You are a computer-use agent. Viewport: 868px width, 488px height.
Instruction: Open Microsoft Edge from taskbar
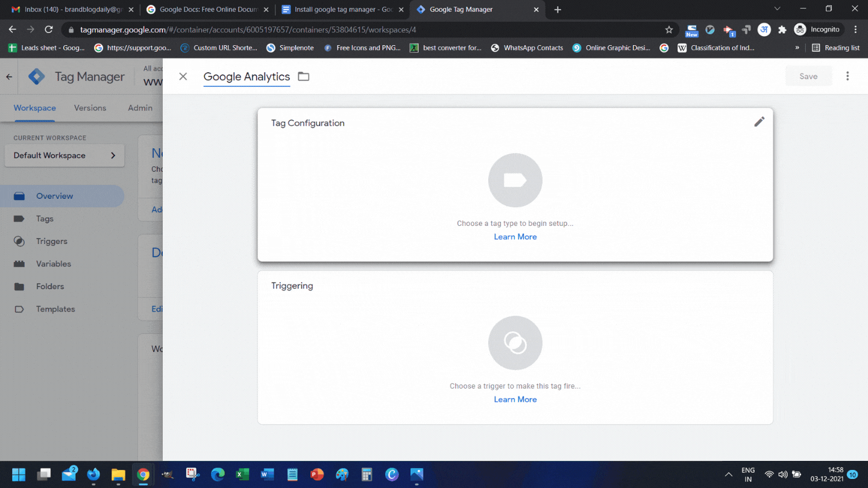[x=218, y=475]
